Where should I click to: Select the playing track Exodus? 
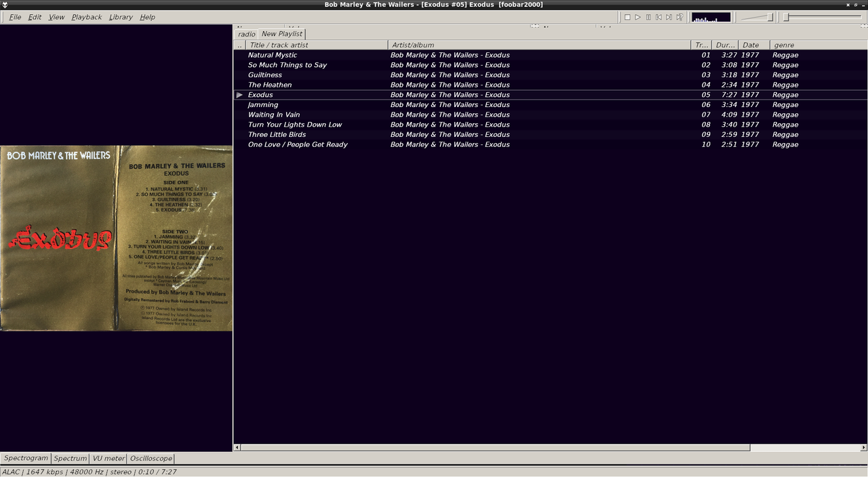coord(550,95)
